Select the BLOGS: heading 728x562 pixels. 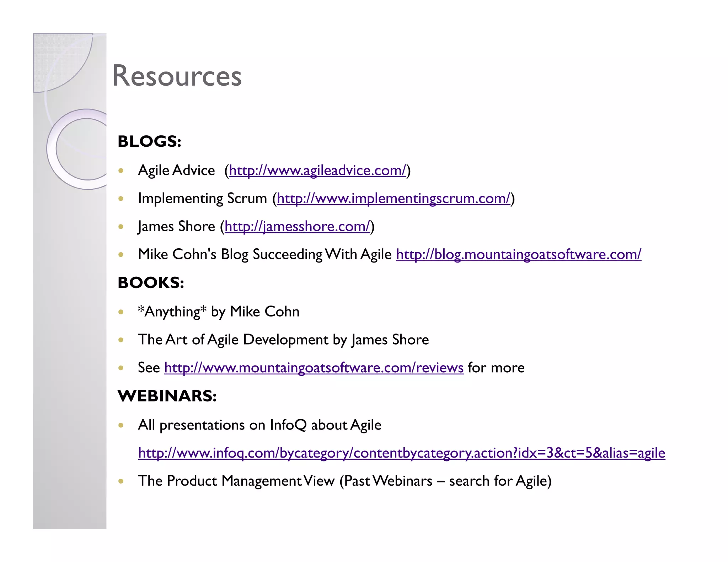pos(150,141)
